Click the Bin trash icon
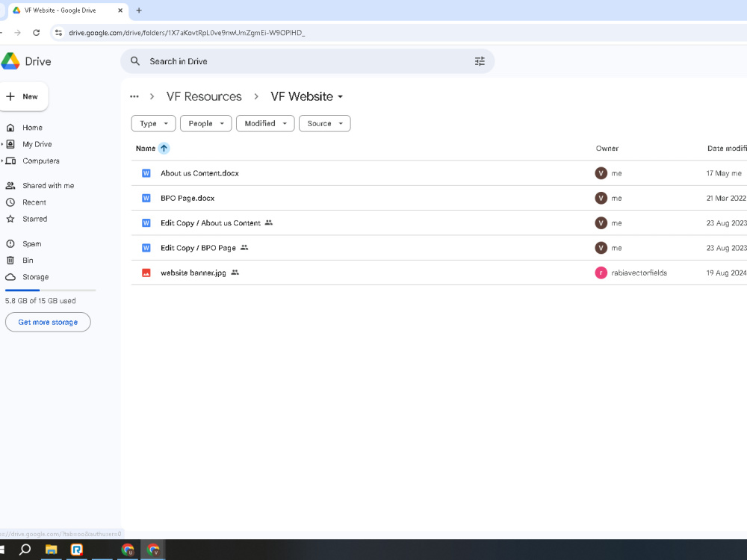 click(10, 261)
